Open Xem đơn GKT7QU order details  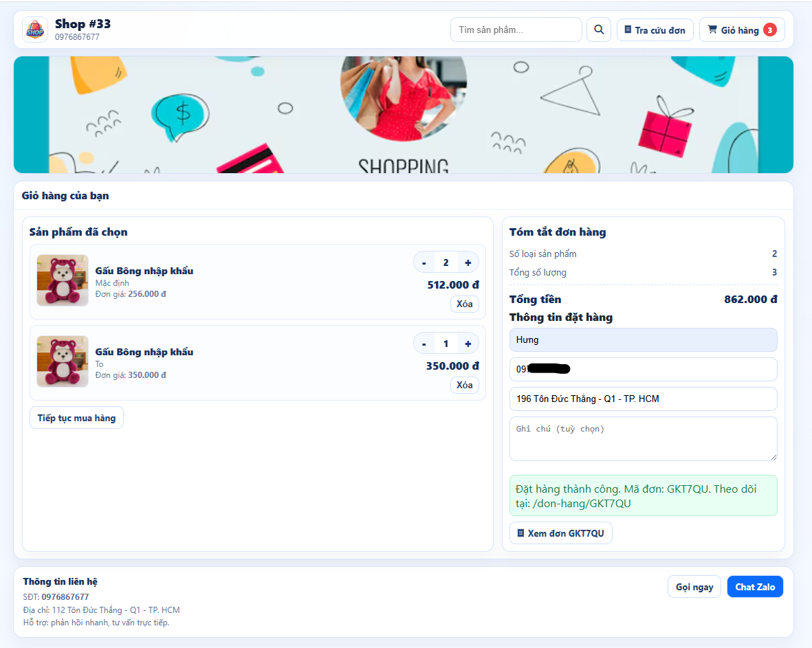click(560, 533)
